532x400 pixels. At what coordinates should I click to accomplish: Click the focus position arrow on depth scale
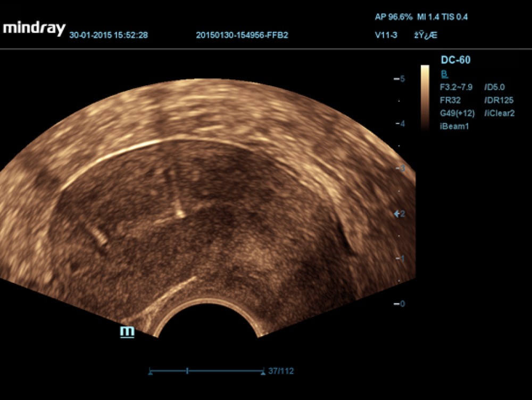(x=396, y=214)
